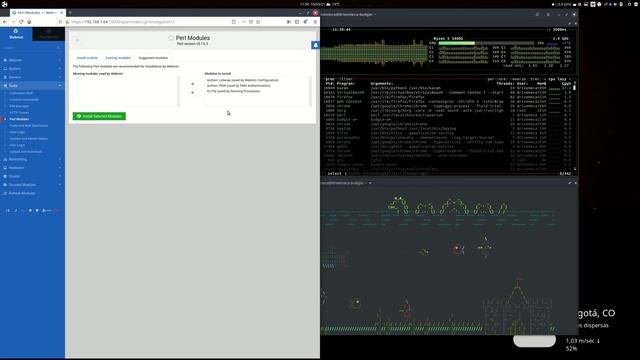Open HTTP Tunnel under Tools
640x360 pixels.
[x=19, y=113]
